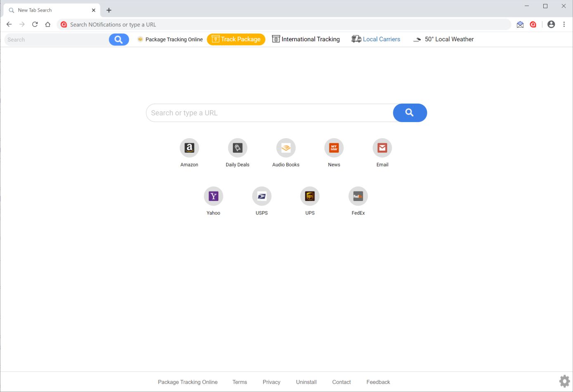Image resolution: width=573 pixels, height=392 pixels.
Task: Open the Local Carriers link
Action: [x=376, y=39]
